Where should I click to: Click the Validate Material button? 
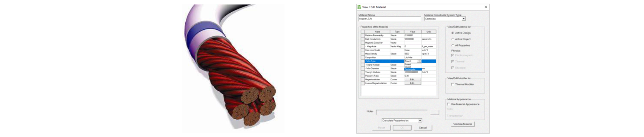463,124
